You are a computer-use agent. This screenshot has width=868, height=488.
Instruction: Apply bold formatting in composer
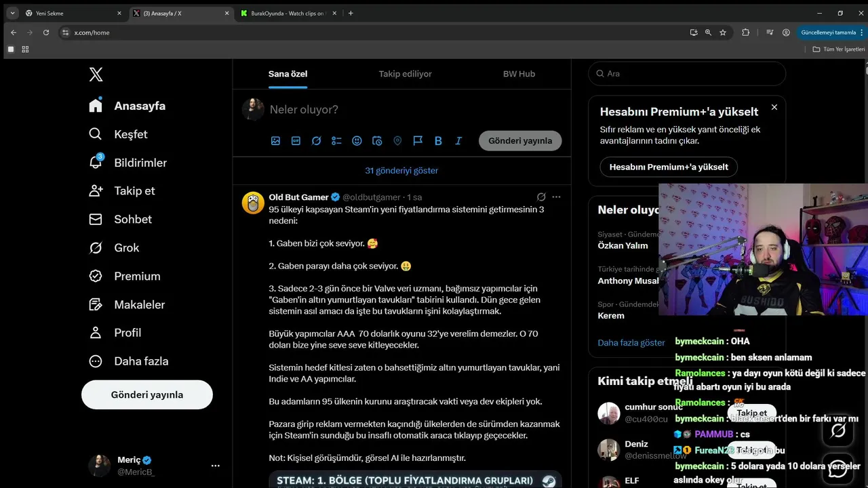tap(438, 141)
